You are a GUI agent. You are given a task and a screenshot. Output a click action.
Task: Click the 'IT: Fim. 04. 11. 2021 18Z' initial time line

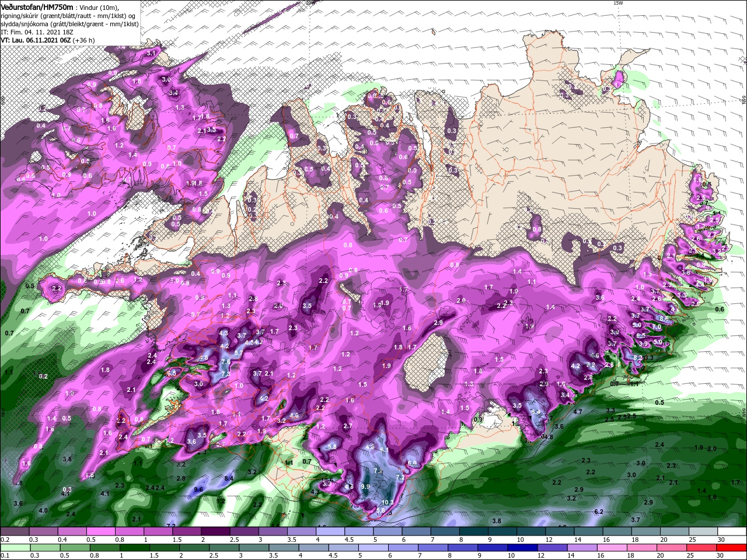(x=36, y=32)
